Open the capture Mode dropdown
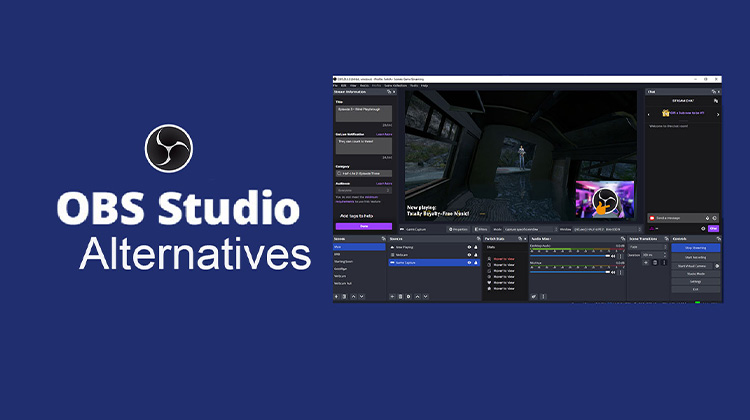 pos(530,230)
